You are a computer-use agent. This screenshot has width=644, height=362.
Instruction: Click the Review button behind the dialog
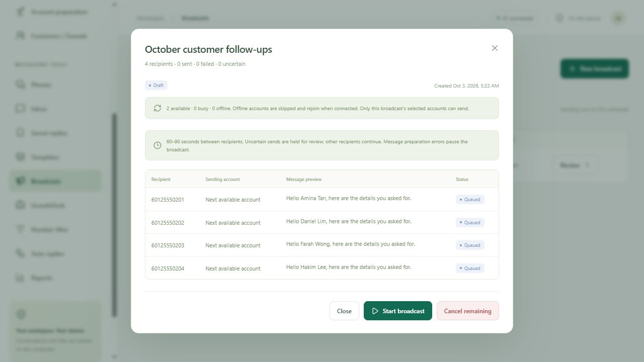(576, 165)
